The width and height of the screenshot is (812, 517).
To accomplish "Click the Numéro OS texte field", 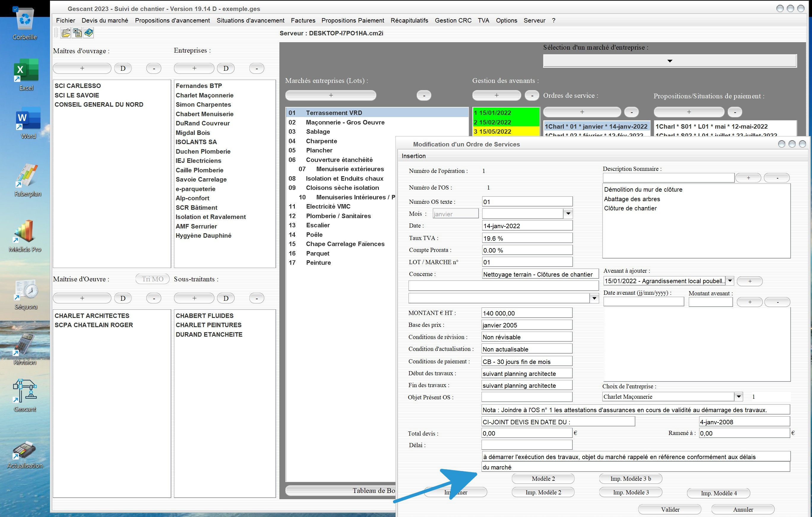I will point(527,201).
